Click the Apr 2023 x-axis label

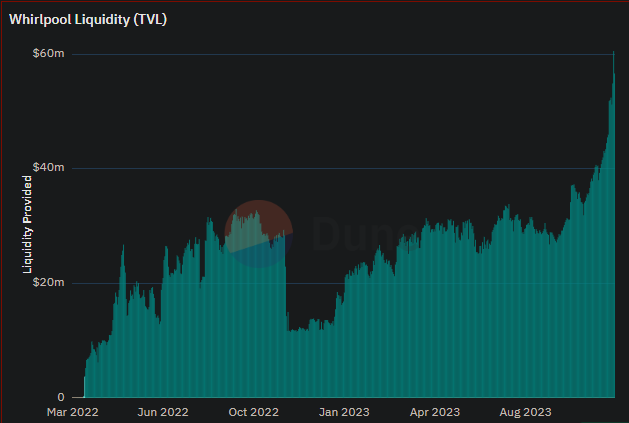pyautogui.click(x=435, y=412)
